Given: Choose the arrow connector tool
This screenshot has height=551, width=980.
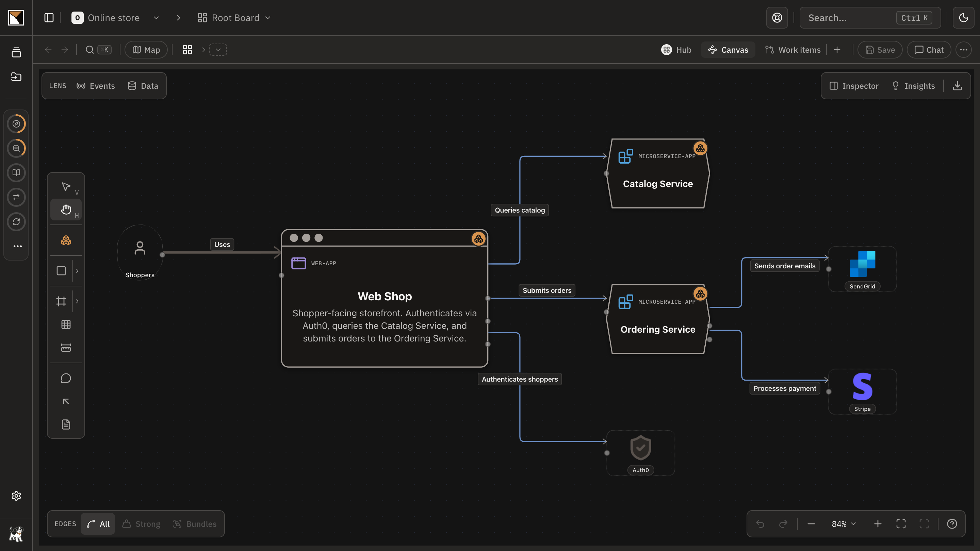Looking at the screenshot, I should click(66, 401).
